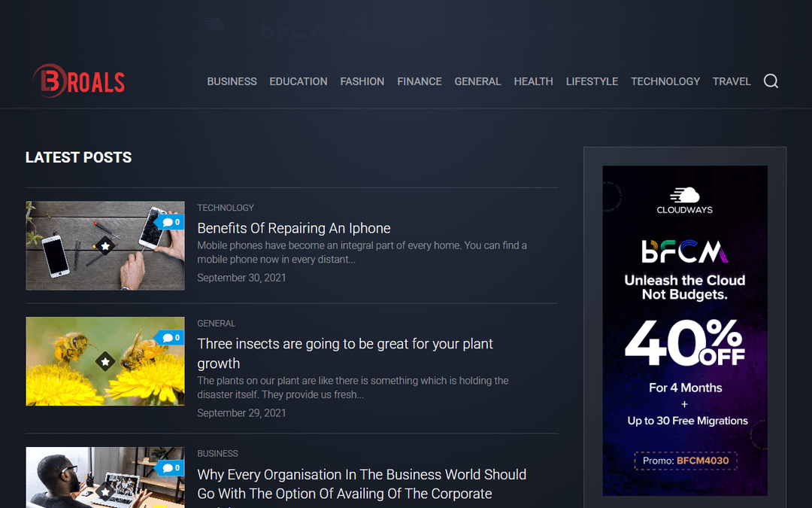The image size is (812, 508).
Task: Open comment bubble on insects post
Action: 171,337
